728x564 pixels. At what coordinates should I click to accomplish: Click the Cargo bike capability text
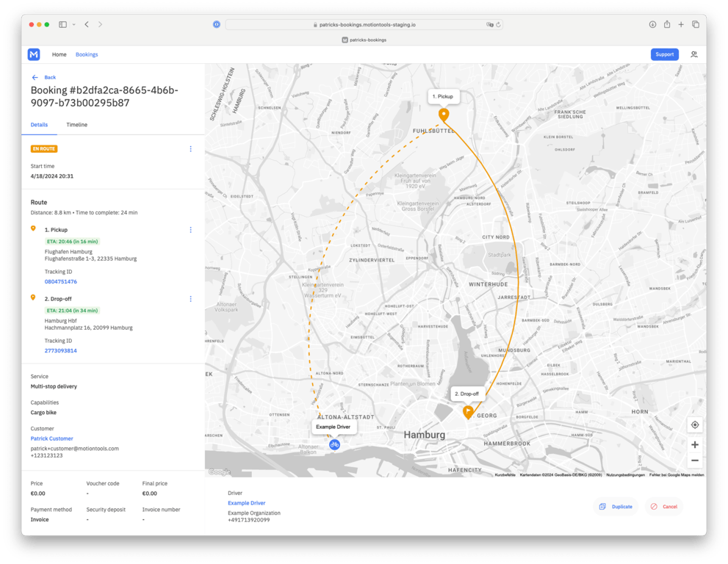coord(43,413)
